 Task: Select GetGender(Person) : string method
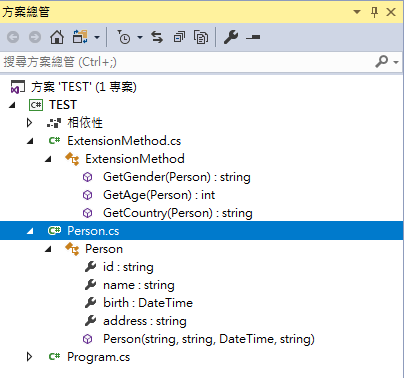[x=177, y=177]
